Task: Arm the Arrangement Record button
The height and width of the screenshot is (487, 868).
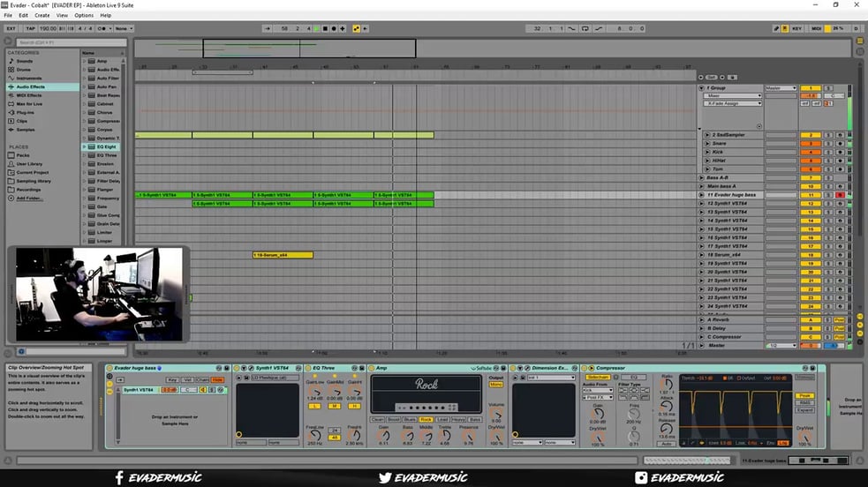Action: pyautogui.click(x=333, y=28)
